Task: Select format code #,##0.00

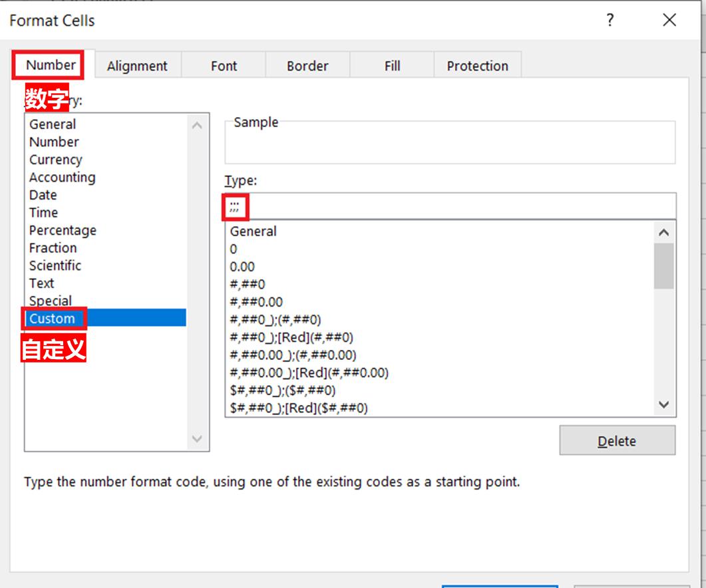Action: pyautogui.click(x=439, y=302)
